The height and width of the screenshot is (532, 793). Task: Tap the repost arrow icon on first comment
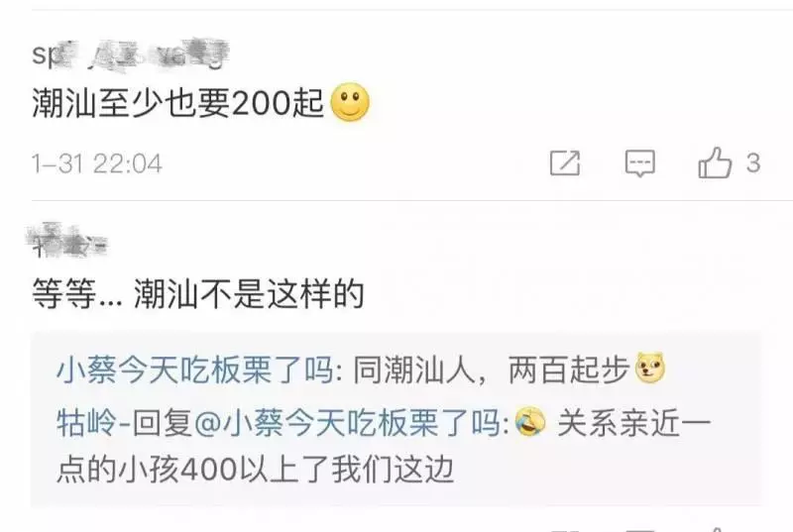(x=565, y=162)
